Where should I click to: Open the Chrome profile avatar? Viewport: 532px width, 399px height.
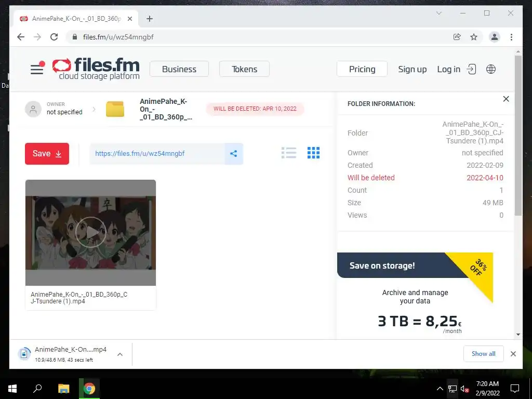coord(495,37)
